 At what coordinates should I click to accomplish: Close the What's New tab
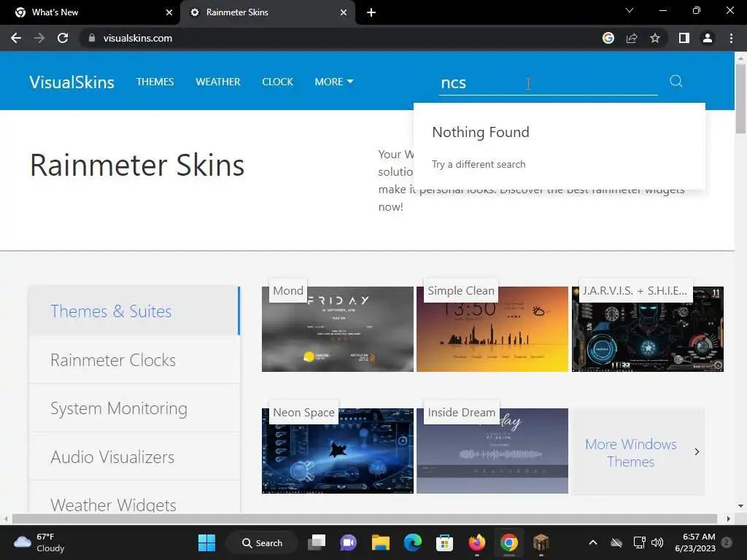169,12
